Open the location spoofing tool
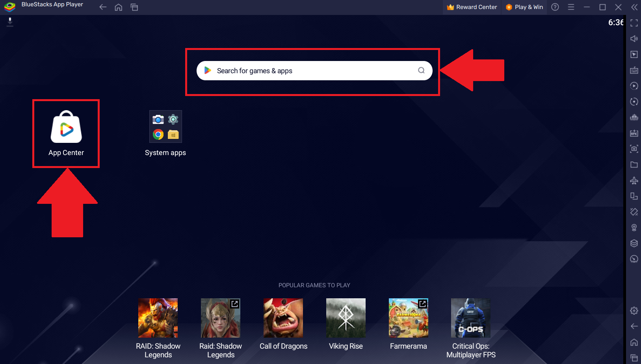 click(x=634, y=227)
